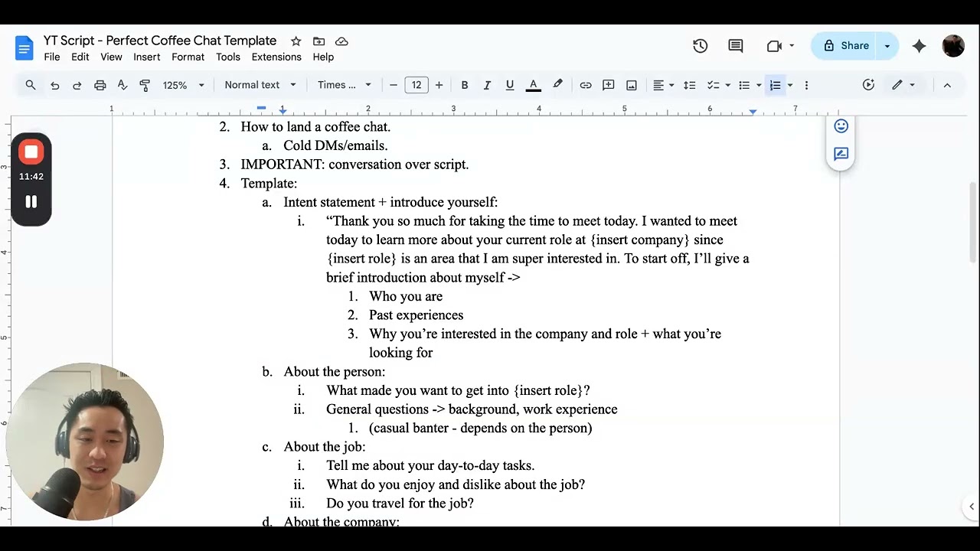Insert a link
Screen dimensions: 980x551
coord(586,85)
